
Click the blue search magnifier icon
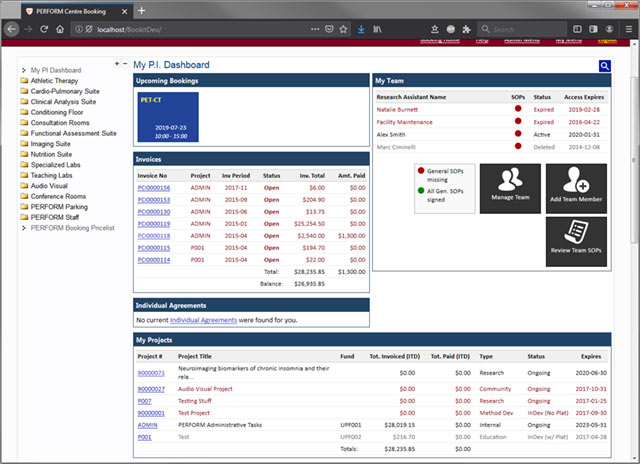[x=605, y=66]
